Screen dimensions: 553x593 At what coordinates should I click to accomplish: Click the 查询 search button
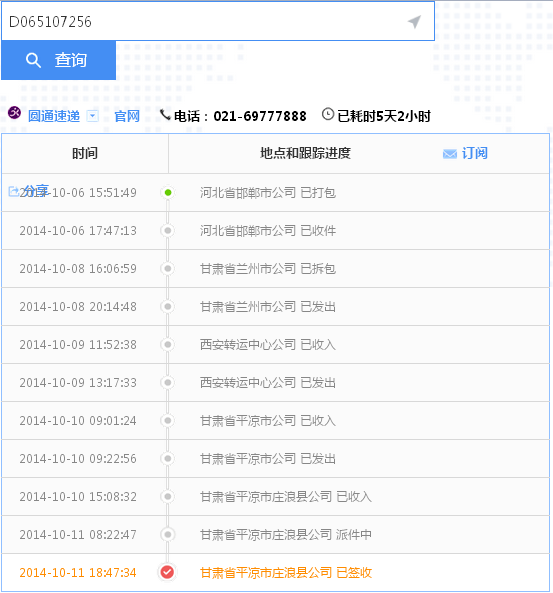coord(59,60)
